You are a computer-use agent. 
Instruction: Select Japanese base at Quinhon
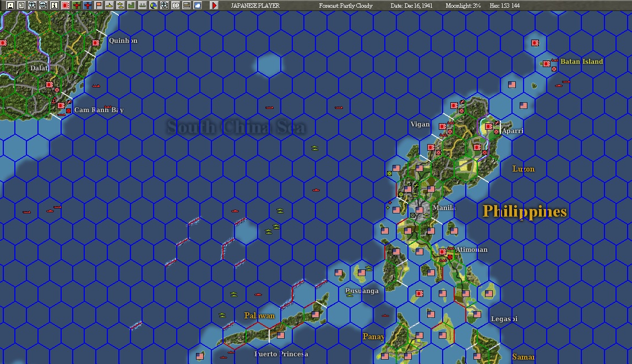point(96,43)
